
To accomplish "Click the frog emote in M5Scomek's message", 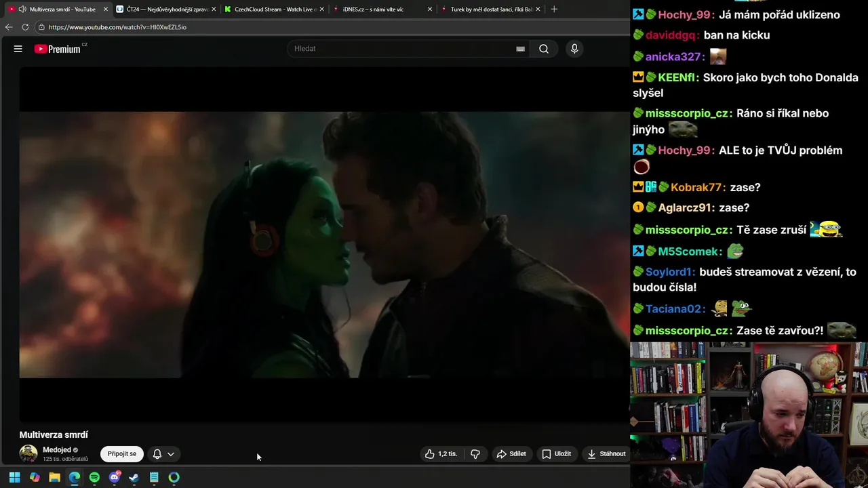I will tap(736, 251).
